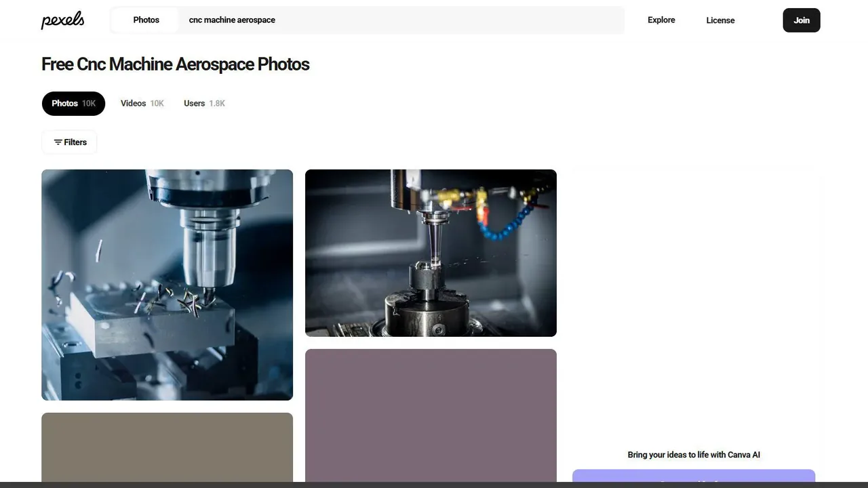Image resolution: width=868 pixels, height=488 pixels.
Task: Open the Photos search-type selector
Action: click(146, 20)
